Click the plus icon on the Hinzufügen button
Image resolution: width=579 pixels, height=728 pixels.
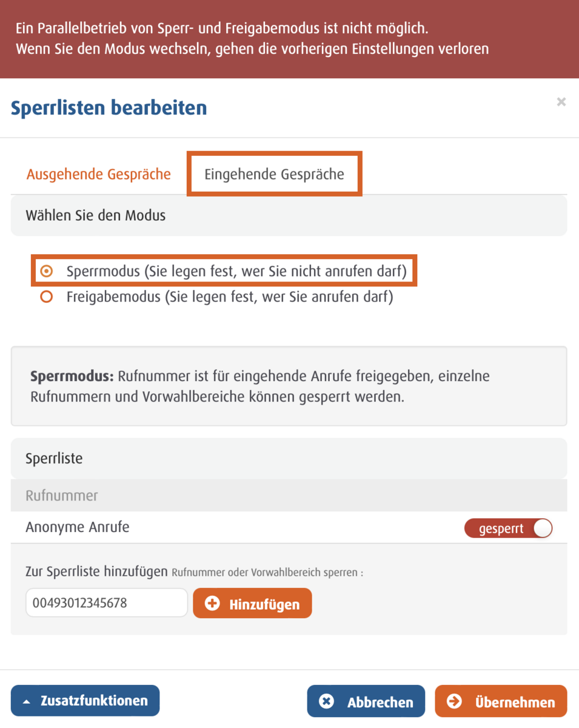point(212,604)
